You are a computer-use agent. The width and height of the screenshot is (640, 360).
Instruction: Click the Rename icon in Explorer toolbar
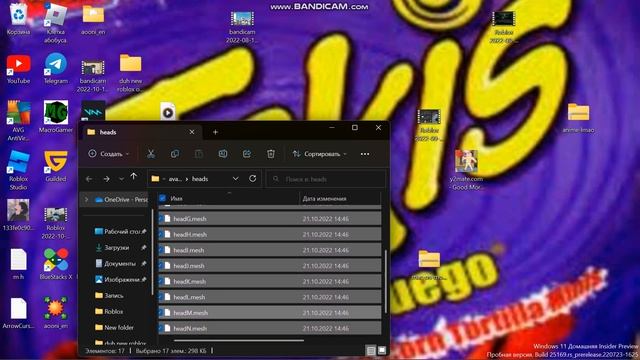point(223,154)
